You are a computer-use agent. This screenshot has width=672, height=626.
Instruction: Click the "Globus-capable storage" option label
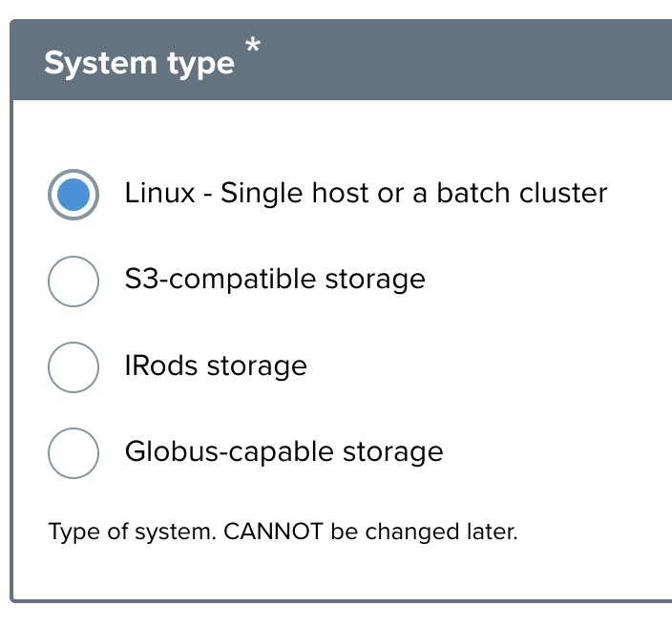coord(283,451)
